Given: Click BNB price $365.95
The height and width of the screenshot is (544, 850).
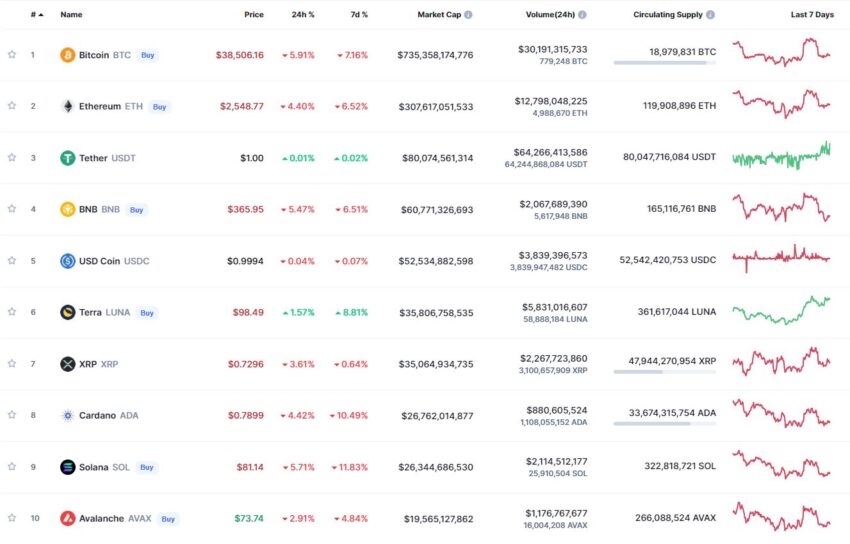Looking at the screenshot, I should point(246,210).
